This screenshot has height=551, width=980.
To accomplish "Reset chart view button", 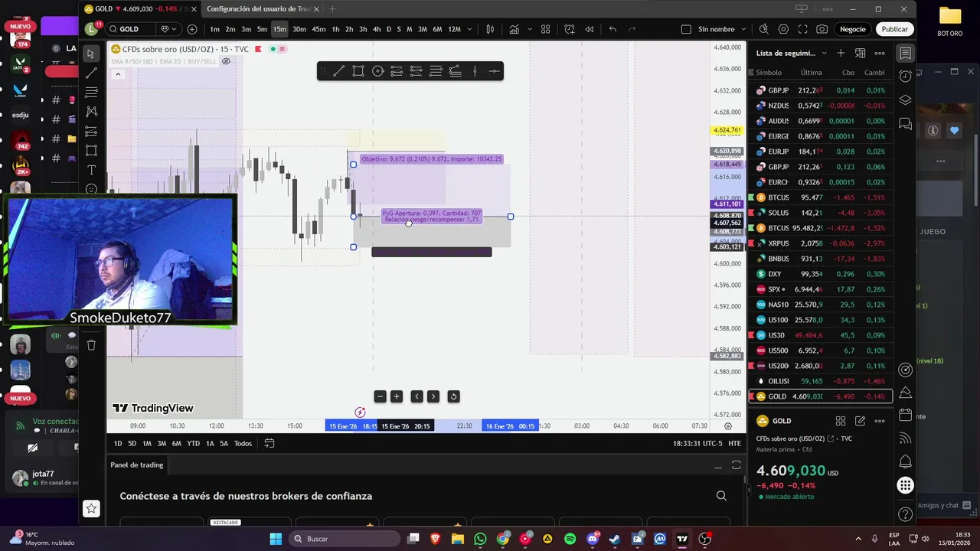I will pos(453,396).
